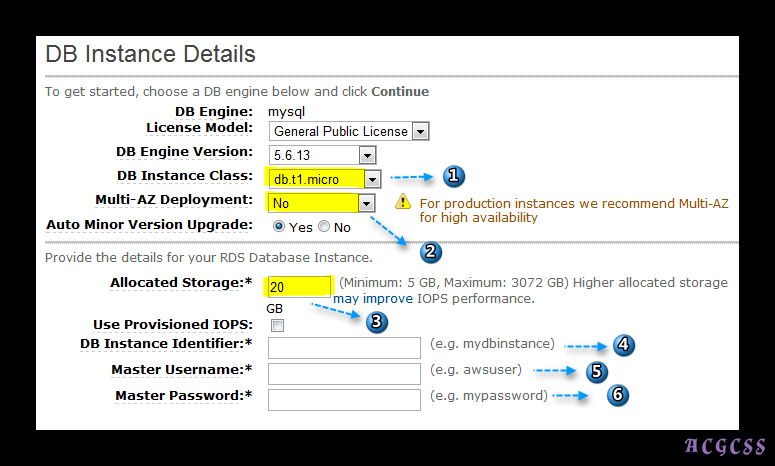775x466 pixels.
Task: Focus the DB Instance Identifier field
Action: pos(344,347)
